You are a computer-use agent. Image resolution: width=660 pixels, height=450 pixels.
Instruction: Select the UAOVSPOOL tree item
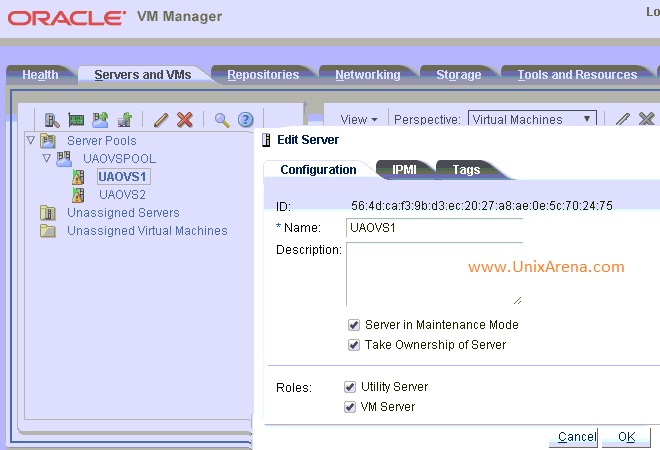[120, 159]
